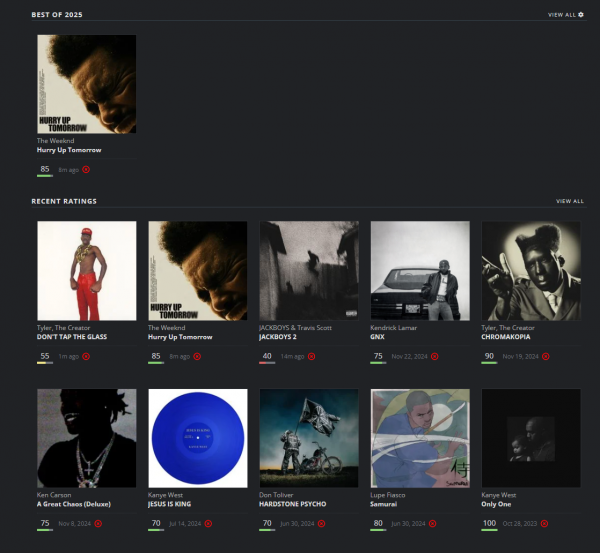Open Kanye West link above Only One

pos(499,495)
